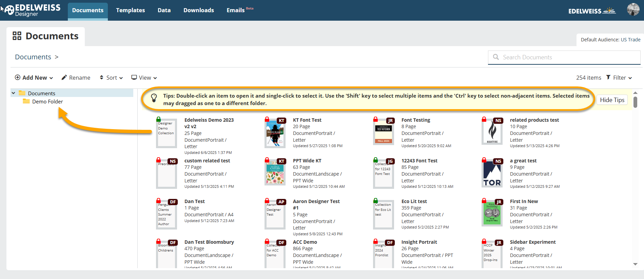Image resolution: width=644 pixels, height=279 pixels.
Task: Switch to the Documents tab
Action: coord(88,10)
